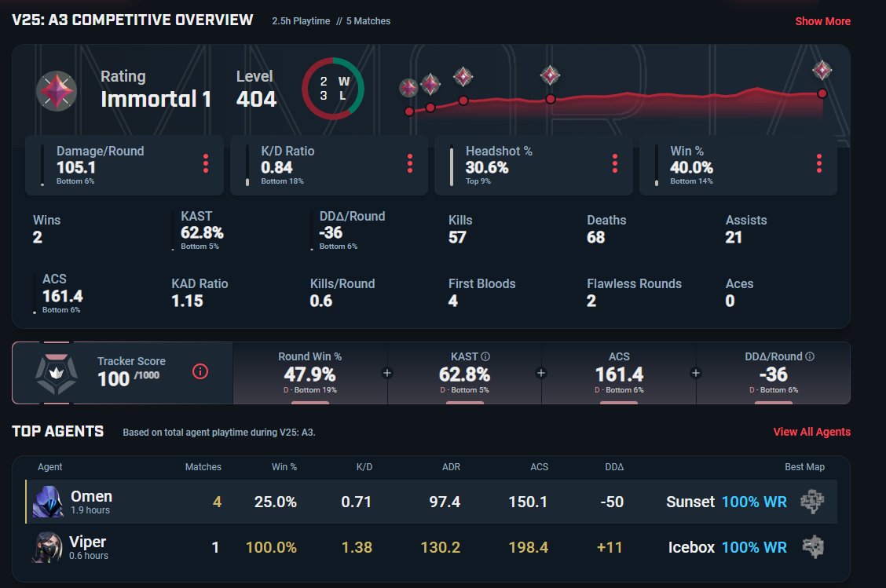The height and width of the screenshot is (588, 886).
Task: Click the Best Map column header
Action: 804,466
